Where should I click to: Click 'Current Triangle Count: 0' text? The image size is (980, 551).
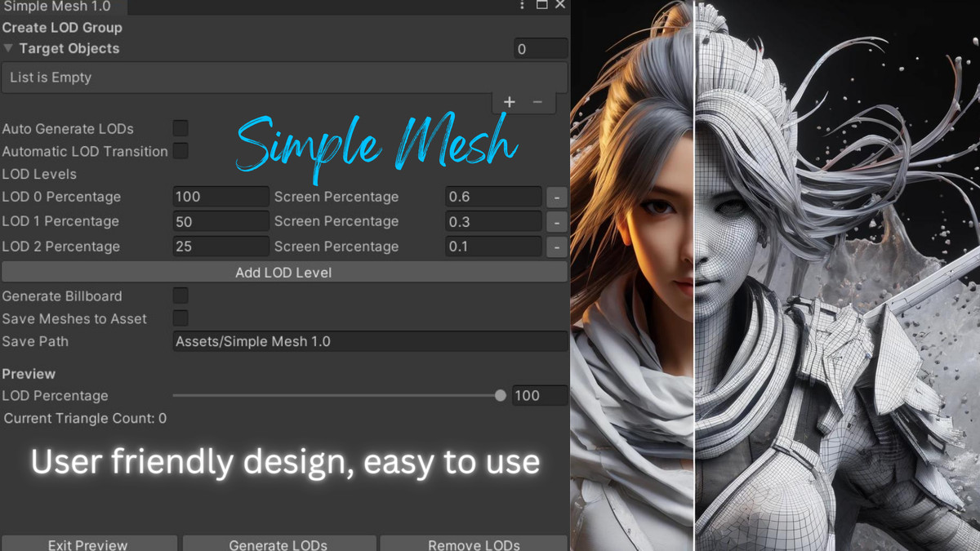point(86,419)
